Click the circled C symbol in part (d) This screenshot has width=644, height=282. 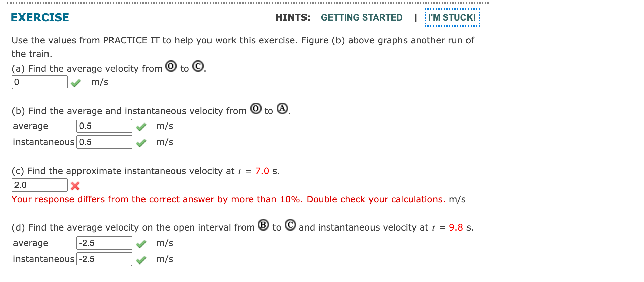[x=290, y=225]
